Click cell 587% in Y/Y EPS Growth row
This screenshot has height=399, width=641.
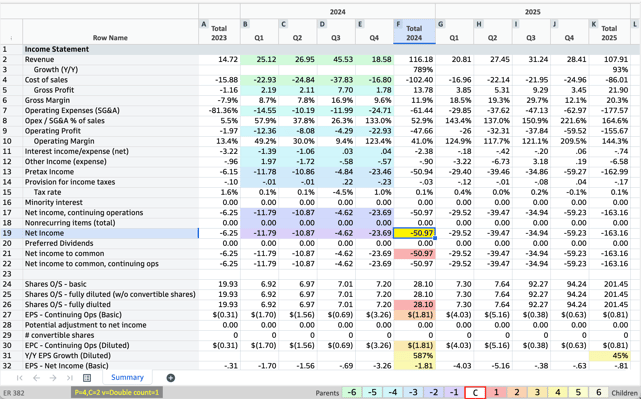(x=414, y=356)
